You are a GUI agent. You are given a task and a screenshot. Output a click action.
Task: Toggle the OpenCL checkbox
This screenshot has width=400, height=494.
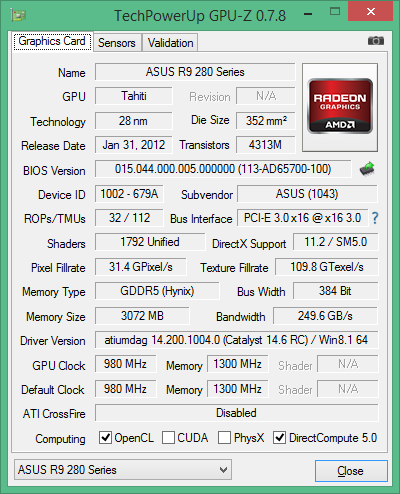point(105,437)
